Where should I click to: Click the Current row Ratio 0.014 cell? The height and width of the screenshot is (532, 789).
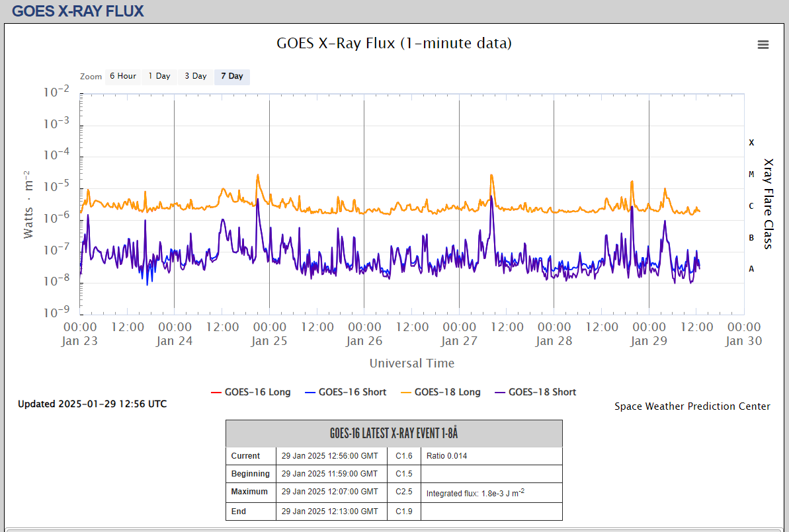click(491, 456)
